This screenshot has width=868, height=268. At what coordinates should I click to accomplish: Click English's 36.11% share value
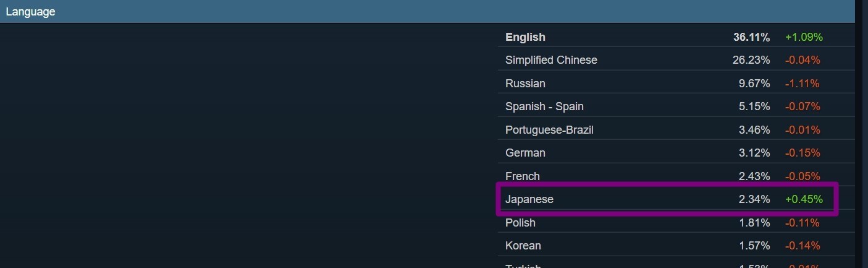tap(751, 37)
